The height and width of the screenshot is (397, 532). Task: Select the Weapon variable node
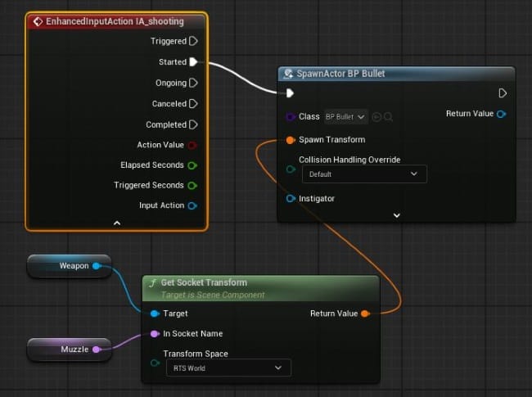tap(70, 266)
